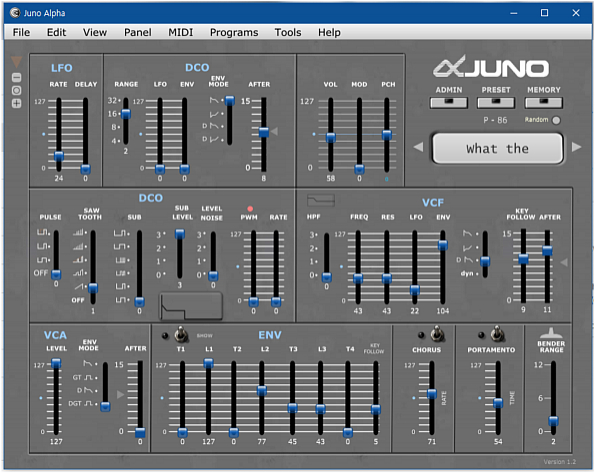The height and width of the screenshot is (473, 595).
Task: Click the minus icon in left sidebar
Action: click(16, 78)
